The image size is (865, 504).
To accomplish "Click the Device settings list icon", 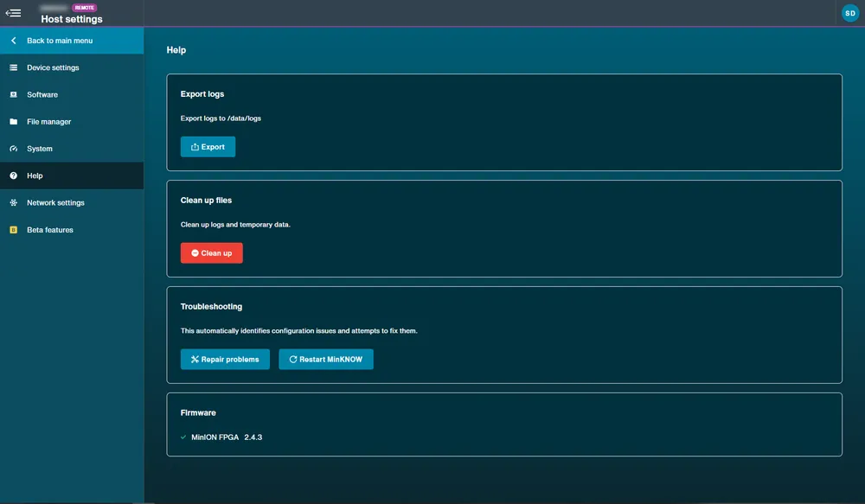I will (x=14, y=67).
